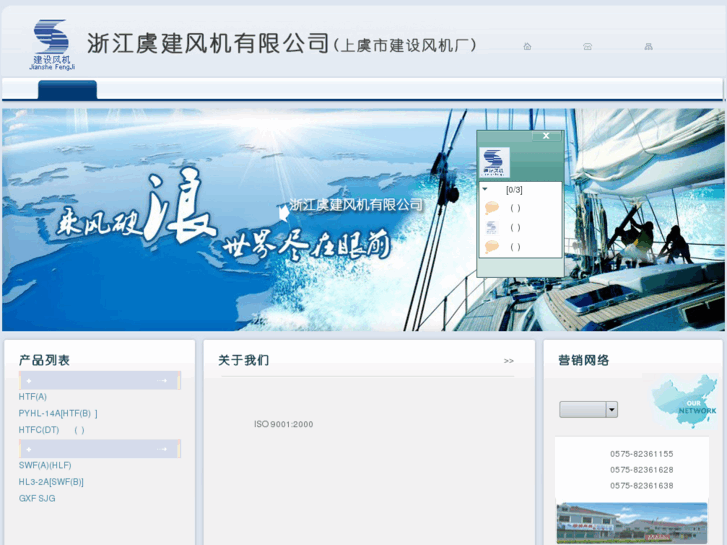
Task: Click the sitemap icon in the header
Action: coord(648,46)
